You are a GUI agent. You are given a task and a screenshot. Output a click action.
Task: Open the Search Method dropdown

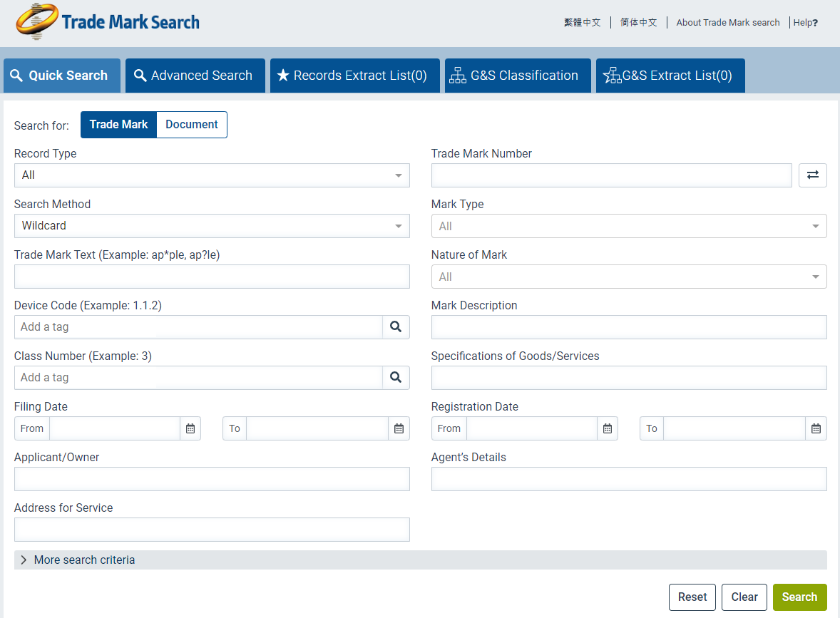212,226
